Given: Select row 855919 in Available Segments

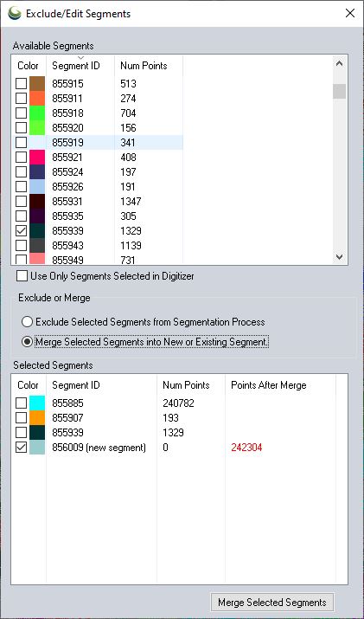Looking at the screenshot, I should tap(98, 143).
